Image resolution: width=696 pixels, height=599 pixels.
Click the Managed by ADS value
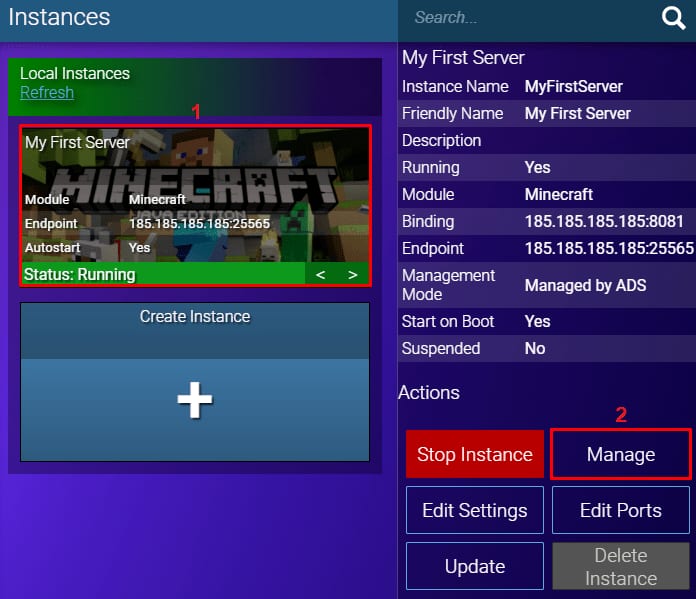(x=585, y=285)
